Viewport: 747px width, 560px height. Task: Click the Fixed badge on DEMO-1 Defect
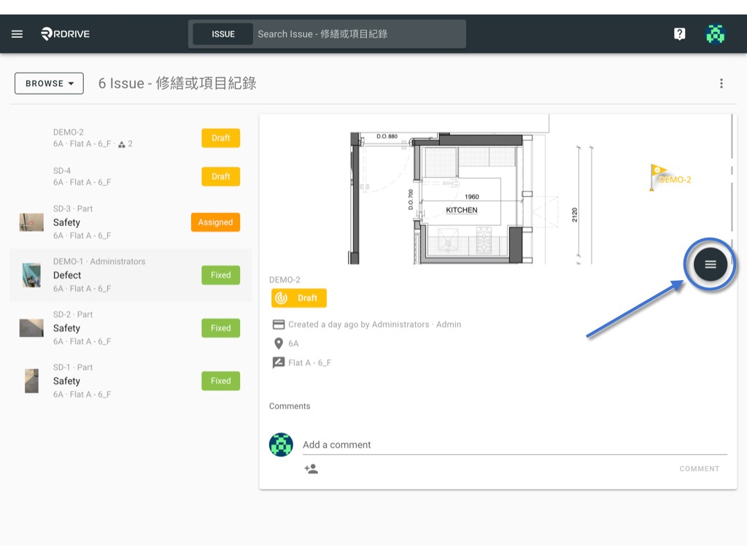(x=220, y=275)
